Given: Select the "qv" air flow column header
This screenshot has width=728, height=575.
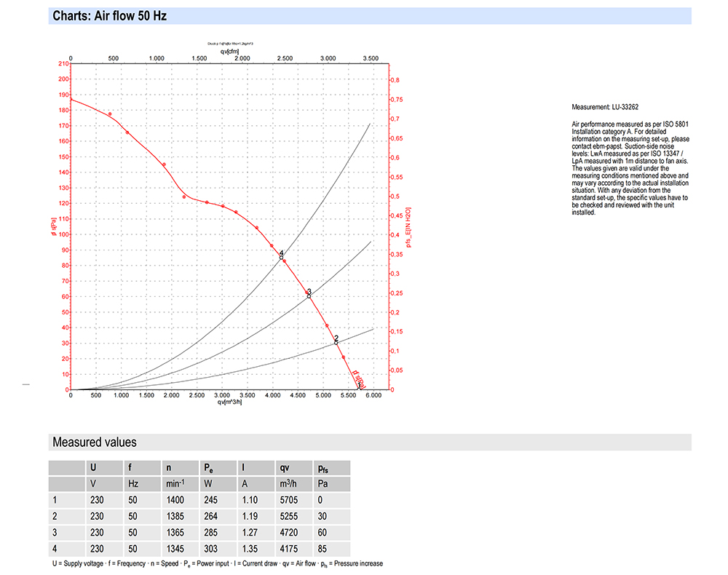Looking at the screenshot, I should pyautogui.click(x=285, y=468).
